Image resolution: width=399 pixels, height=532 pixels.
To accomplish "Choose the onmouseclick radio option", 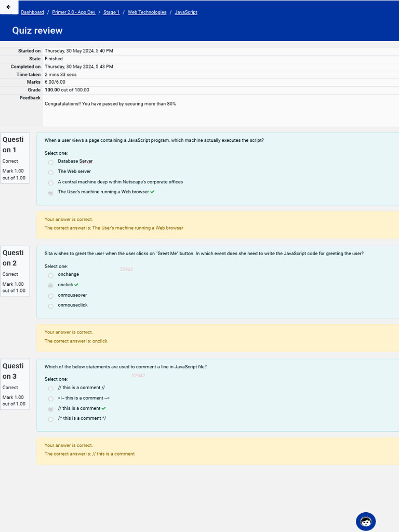I will tap(51, 306).
